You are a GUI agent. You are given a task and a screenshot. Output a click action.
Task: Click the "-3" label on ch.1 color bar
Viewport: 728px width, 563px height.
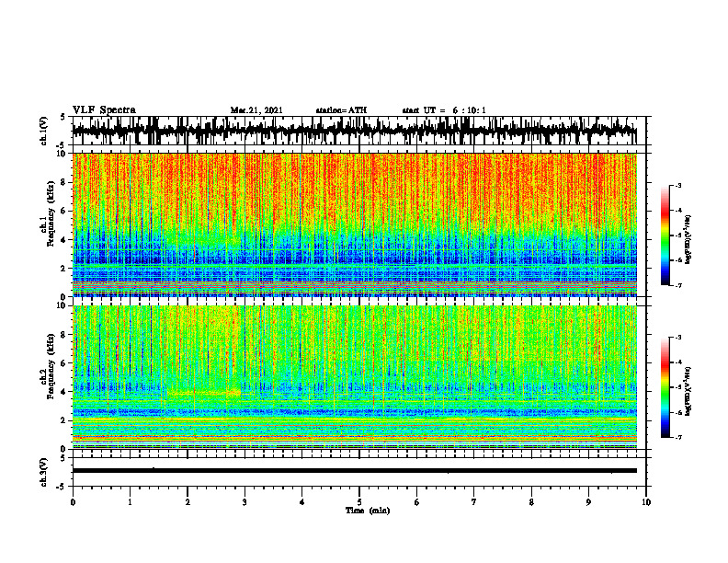click(678, 185)
